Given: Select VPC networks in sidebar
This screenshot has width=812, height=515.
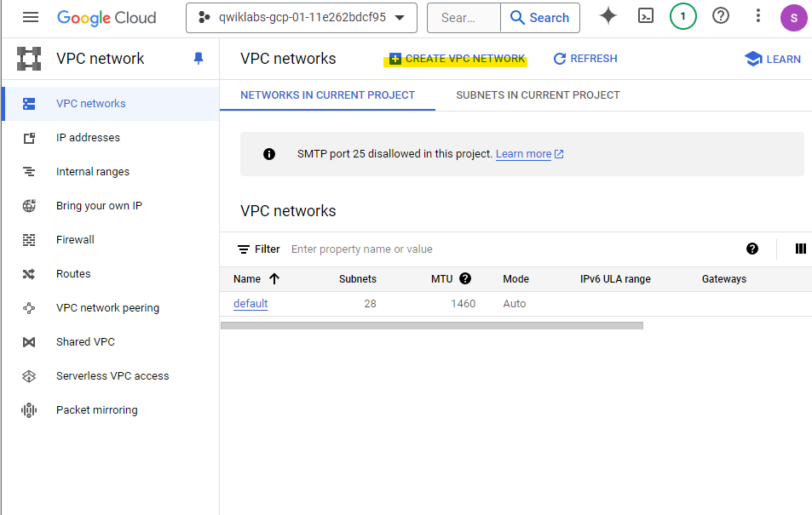Looking at the screenshot, I should 110,104.
